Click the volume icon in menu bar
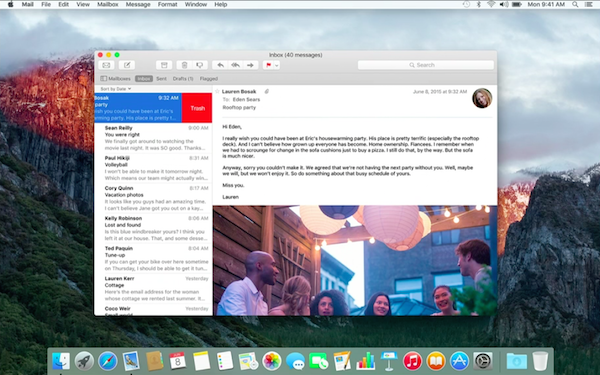Image resolution: width=600 pixels, height=375 pixels. point(504,5)
